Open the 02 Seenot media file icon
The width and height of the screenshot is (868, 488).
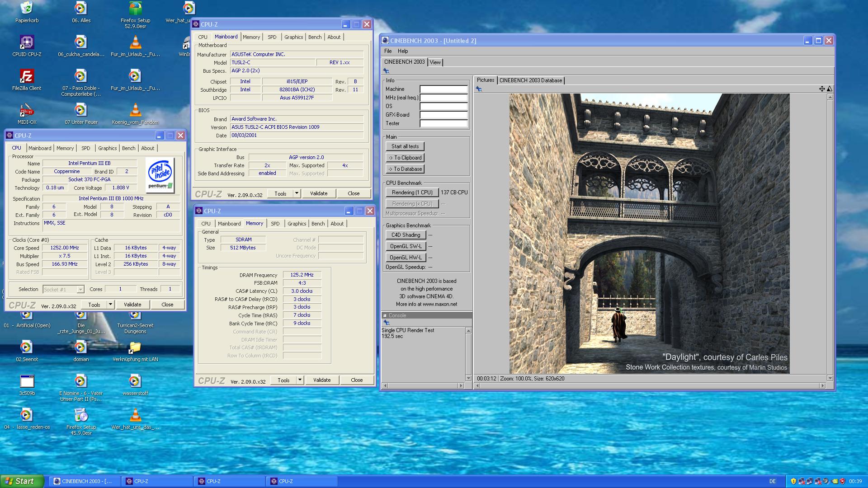(27, 347)
